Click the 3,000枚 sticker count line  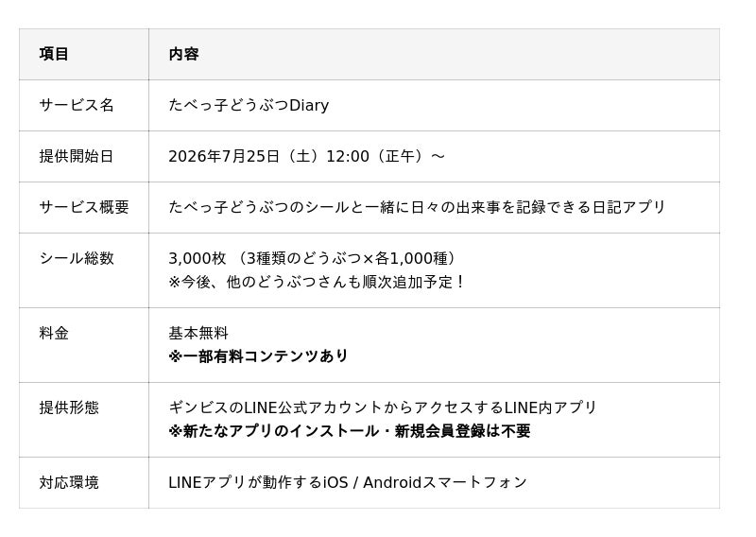[x=313, y=259]
